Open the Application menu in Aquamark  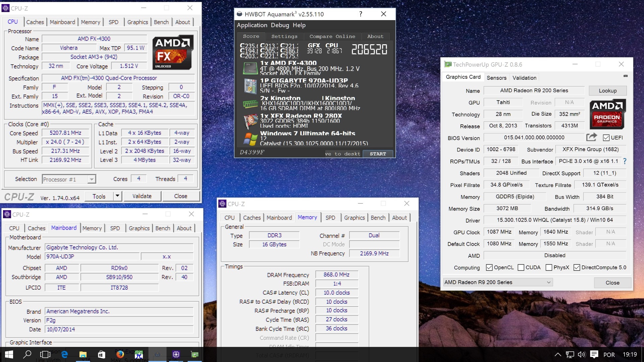point(252,25)
